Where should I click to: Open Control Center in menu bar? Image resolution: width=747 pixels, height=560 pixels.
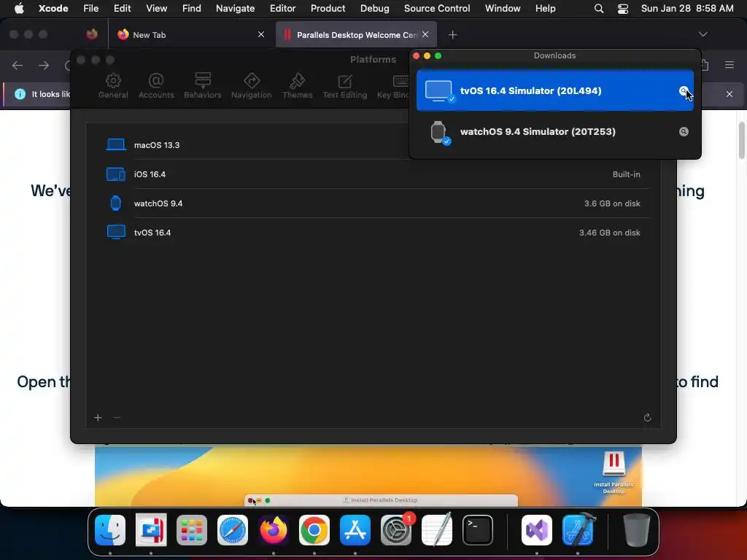(x=623, y=9)
